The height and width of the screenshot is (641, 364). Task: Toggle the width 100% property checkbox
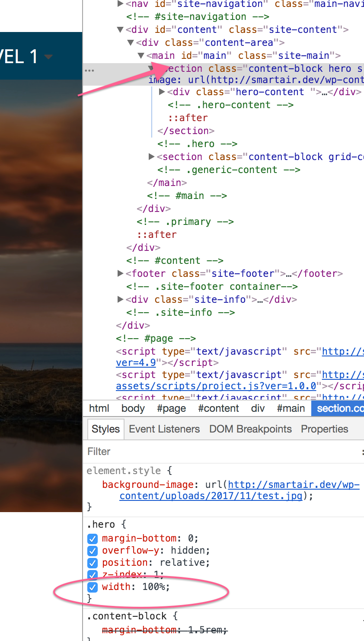(92, 587)
